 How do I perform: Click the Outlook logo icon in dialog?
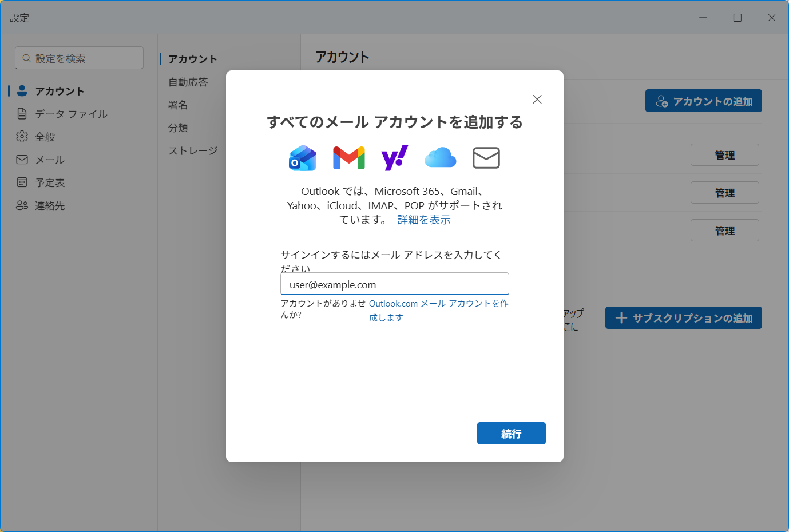pyautogui.click(x=303, y=158)
